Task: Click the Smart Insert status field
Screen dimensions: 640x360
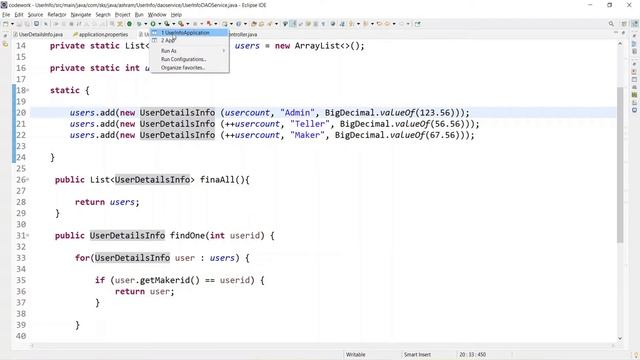Action: [x=417, y=355]
